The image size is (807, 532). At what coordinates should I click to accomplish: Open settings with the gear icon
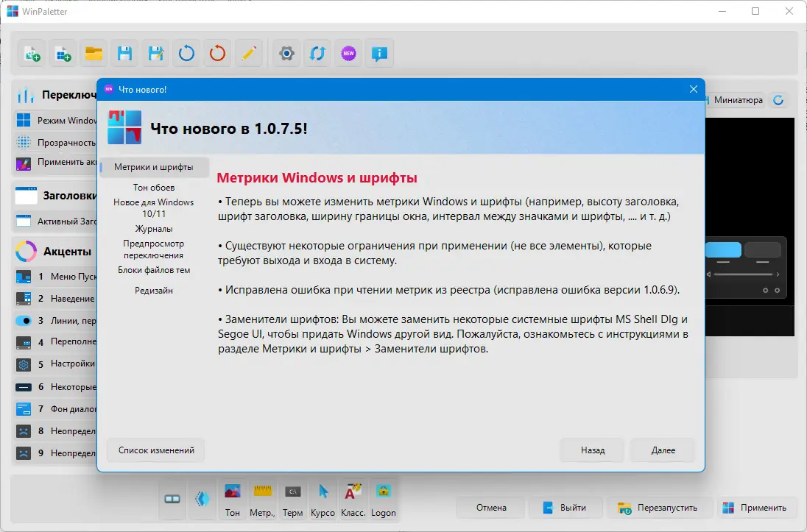click(x=286, y=54)
